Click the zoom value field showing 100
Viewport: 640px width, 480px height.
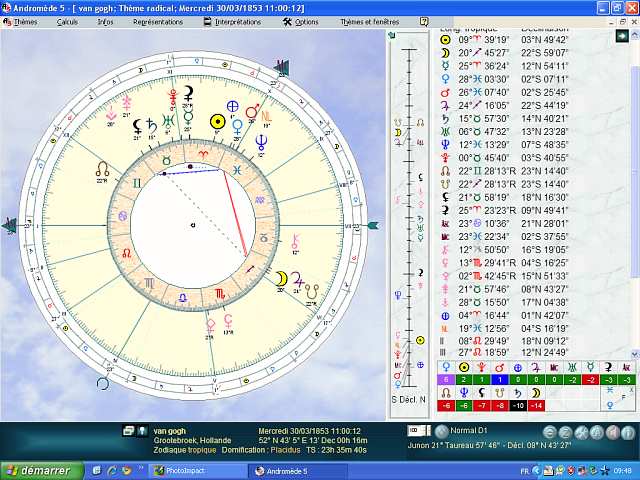(x=416, y=430)
